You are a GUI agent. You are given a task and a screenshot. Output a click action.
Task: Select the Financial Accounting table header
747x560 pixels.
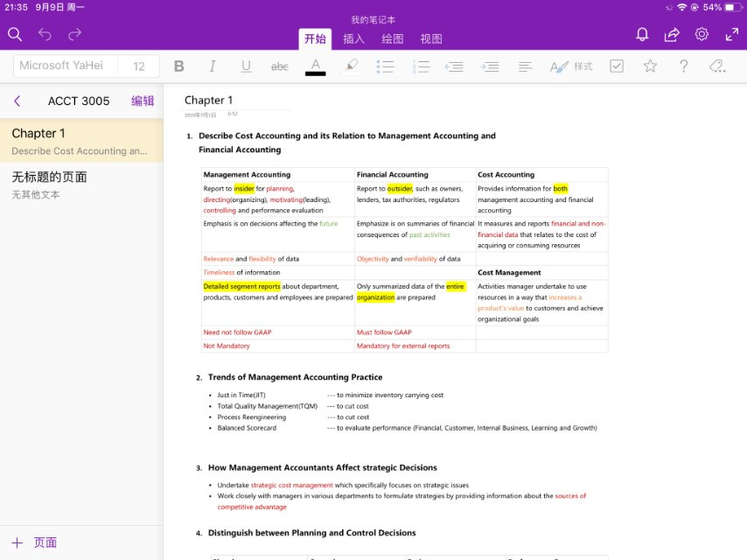[x=392, y=174]
